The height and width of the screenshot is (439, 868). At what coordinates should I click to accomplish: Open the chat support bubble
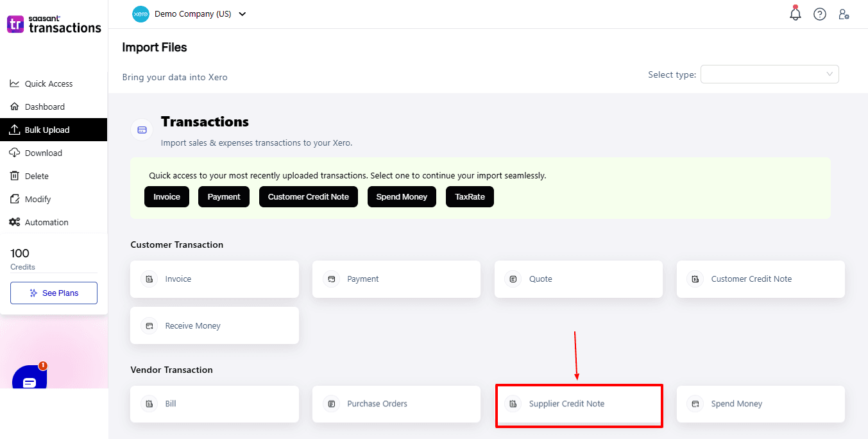click(x=30, y=381)
